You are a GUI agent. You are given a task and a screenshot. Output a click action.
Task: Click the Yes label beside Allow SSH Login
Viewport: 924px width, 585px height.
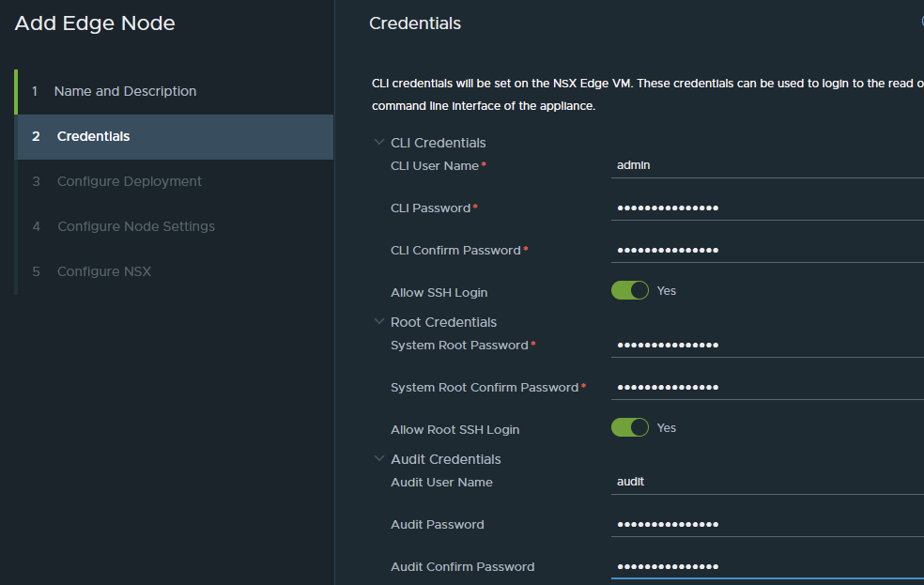tap(667, 291)
